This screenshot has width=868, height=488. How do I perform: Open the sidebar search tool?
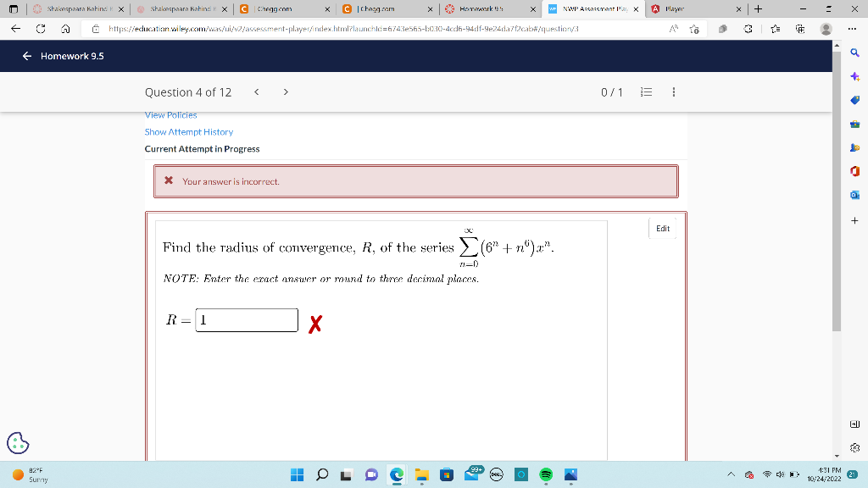(855, 53)
